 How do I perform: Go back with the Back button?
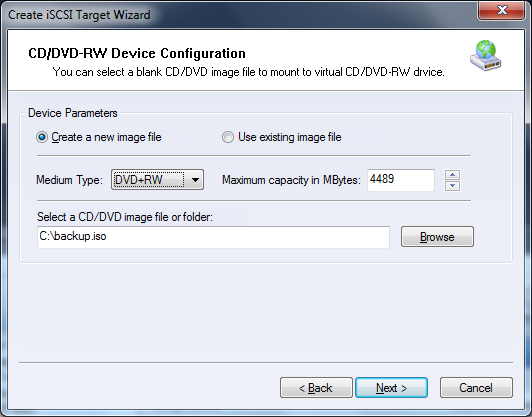point(316,387)
